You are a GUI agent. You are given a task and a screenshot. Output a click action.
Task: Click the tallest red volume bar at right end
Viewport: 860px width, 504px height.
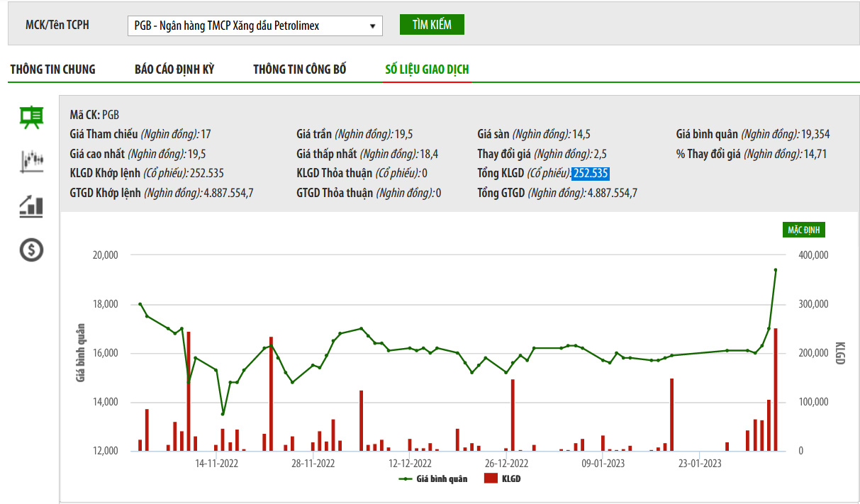pos(776,389)
